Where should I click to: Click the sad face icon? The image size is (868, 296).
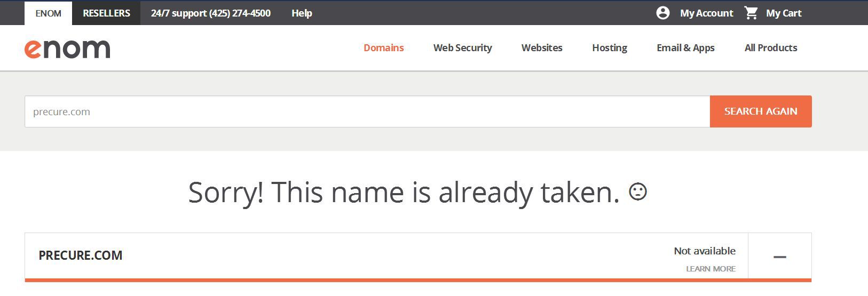tap(637, 191)
